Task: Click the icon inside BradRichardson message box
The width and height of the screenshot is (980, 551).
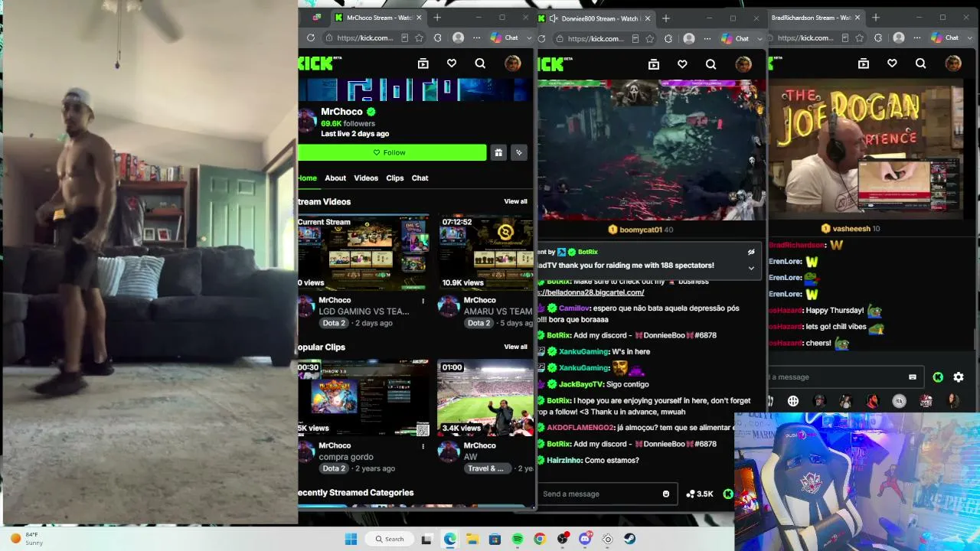Action: (912, 377)
